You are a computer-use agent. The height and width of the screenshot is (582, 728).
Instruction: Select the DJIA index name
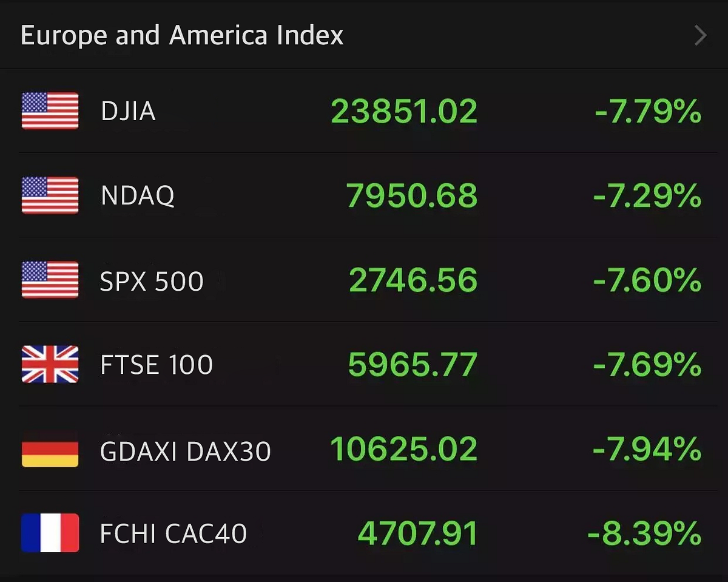click(x=128, y=111)
